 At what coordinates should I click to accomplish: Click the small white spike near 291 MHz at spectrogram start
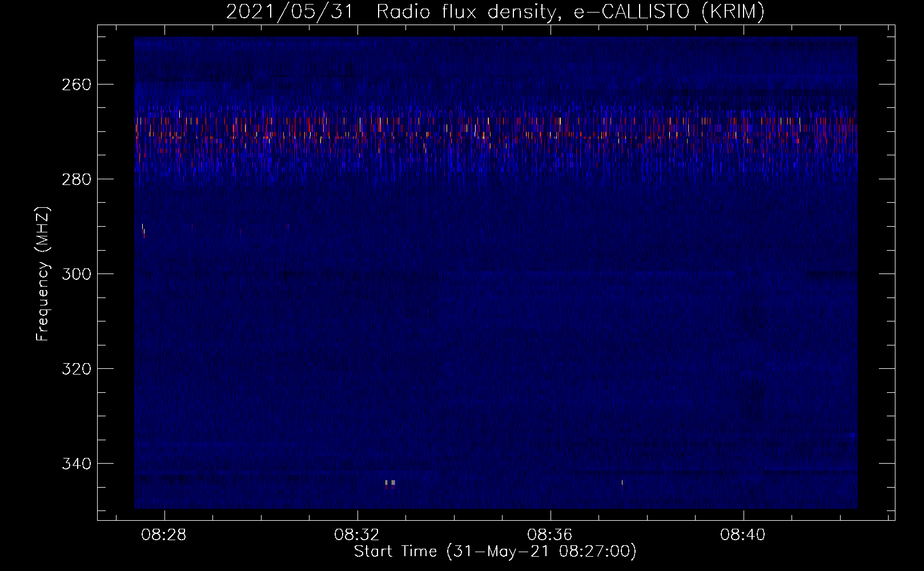(143, 231)
